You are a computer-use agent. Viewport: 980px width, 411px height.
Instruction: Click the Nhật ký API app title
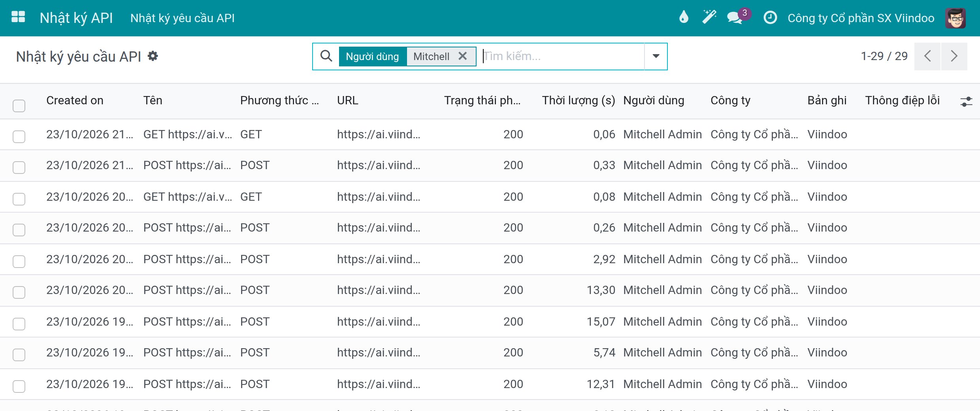pyautogui.click(x=76, y=18)
